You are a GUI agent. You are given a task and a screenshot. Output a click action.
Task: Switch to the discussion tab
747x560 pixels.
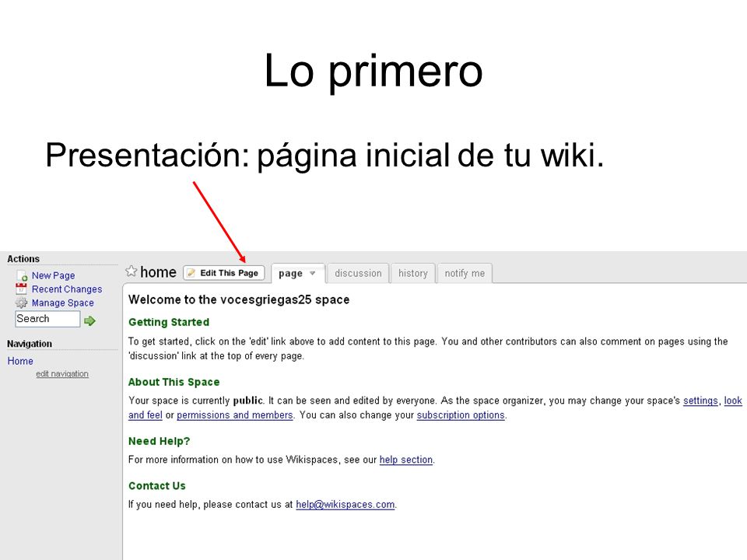358,273
